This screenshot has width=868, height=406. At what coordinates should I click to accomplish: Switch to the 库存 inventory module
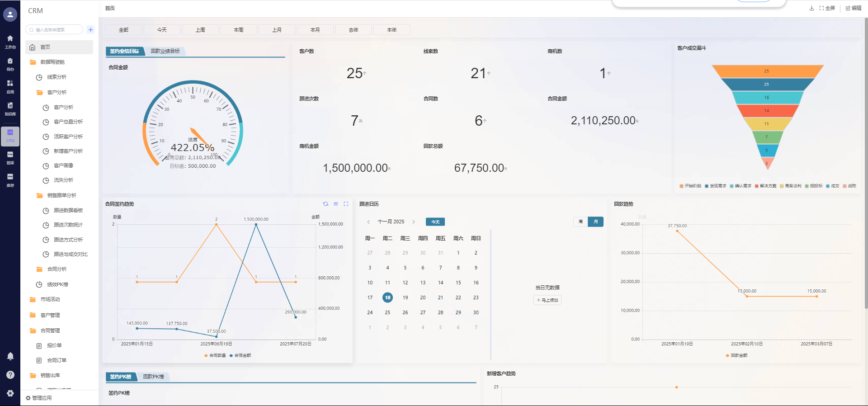pos(10,179)
